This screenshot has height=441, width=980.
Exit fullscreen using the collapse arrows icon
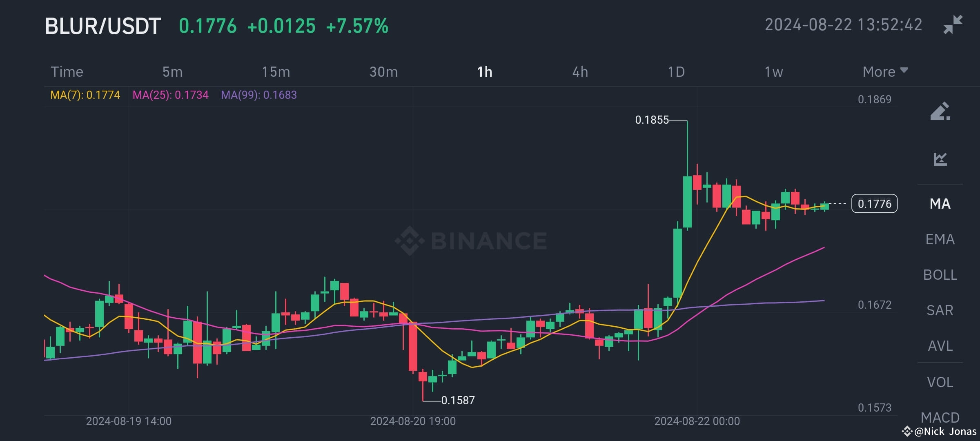953,24
